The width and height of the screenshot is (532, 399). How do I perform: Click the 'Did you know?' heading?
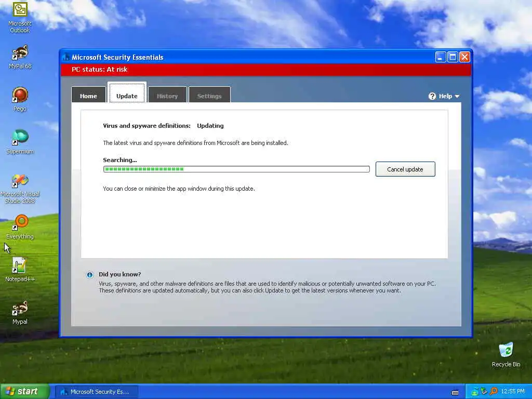[120, 274]
